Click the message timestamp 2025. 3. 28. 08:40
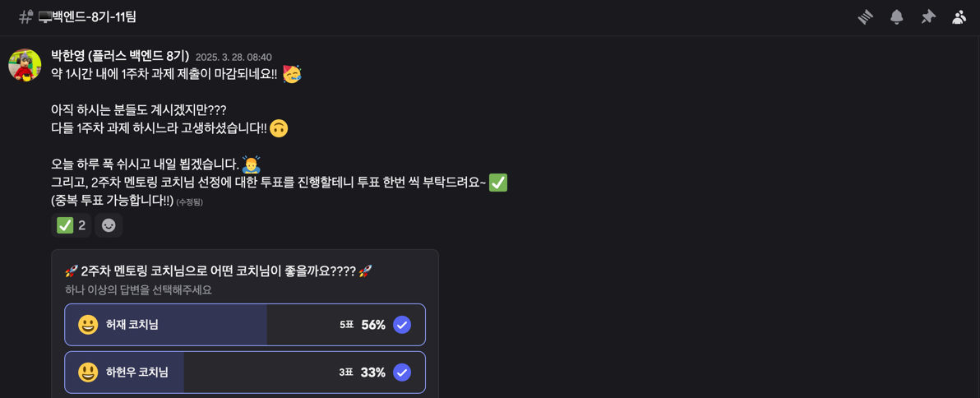Image resolution: width=980 pixels, height=398 pixels. click(233, 57)
